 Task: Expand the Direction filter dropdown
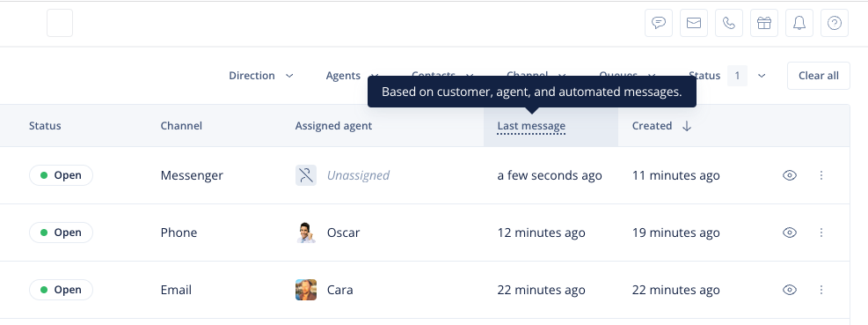261,76
